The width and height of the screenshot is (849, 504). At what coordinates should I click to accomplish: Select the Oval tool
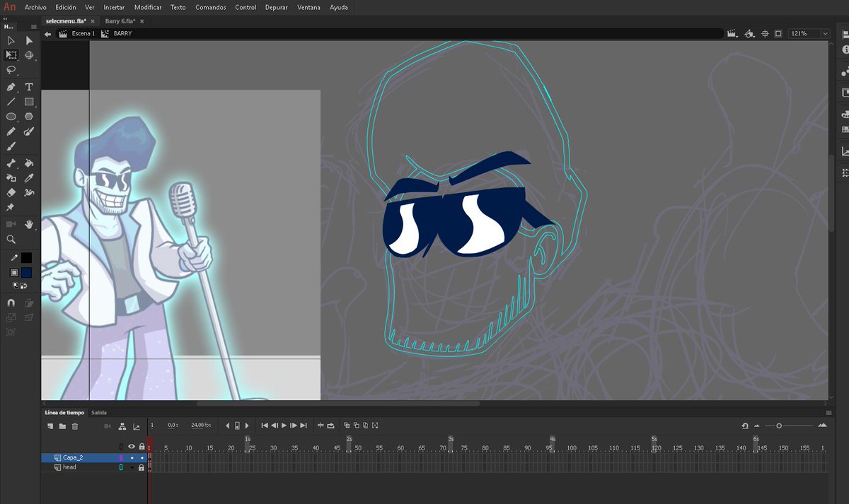tap(11, 117)
